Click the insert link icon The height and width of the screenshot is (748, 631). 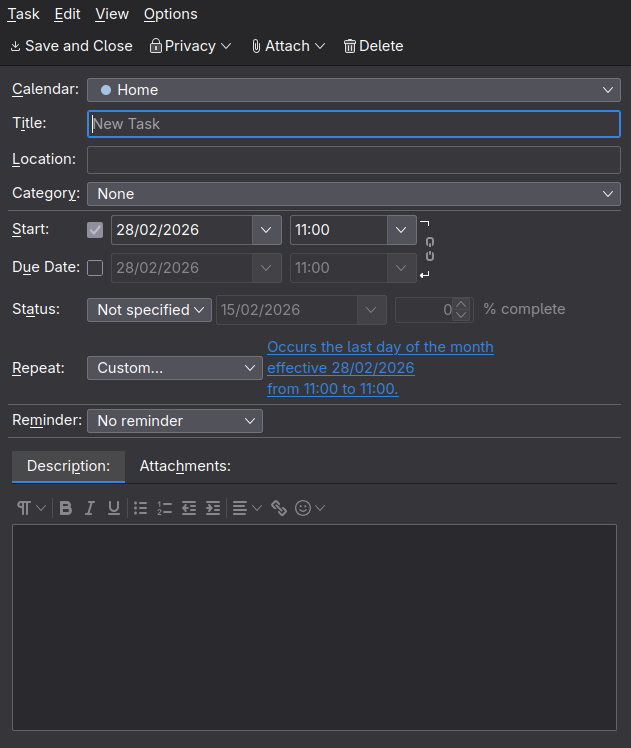tap(279, 508)
